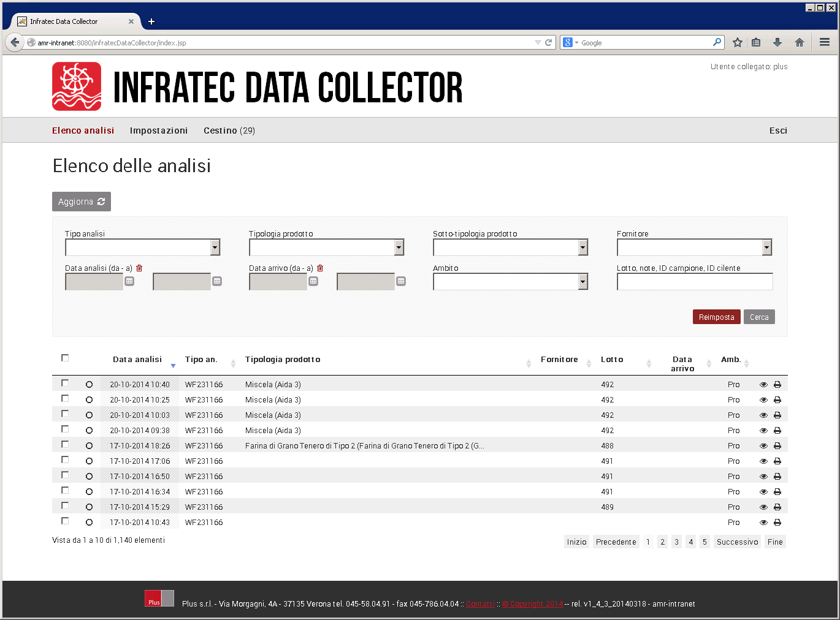
Task: Click the Infratec ship wheel logo
Action: (77, 86)
